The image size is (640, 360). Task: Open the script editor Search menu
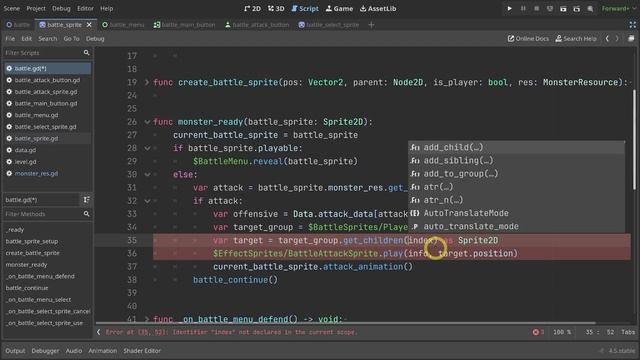[48, 38]
